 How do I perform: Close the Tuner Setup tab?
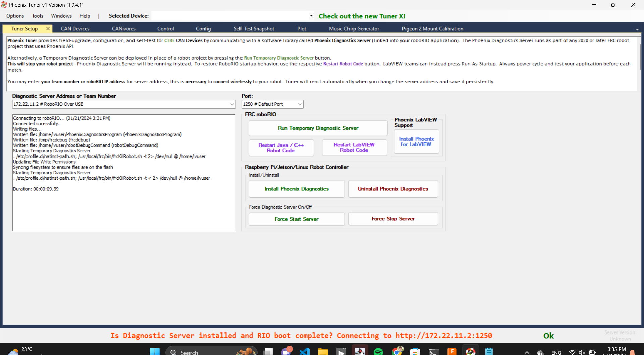[x=48, y=29]
